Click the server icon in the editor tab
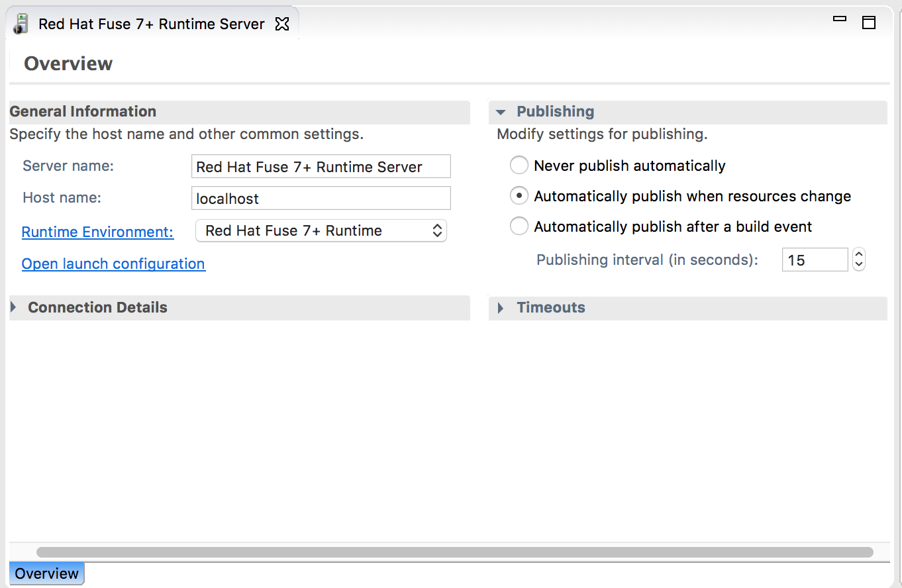The image size is (902, 588). coord(21,24)
